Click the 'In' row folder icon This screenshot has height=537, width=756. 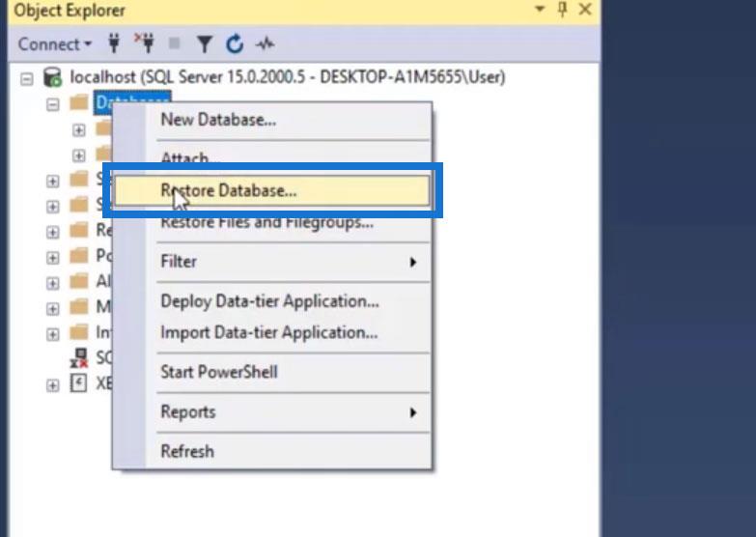tap(78, 332)
